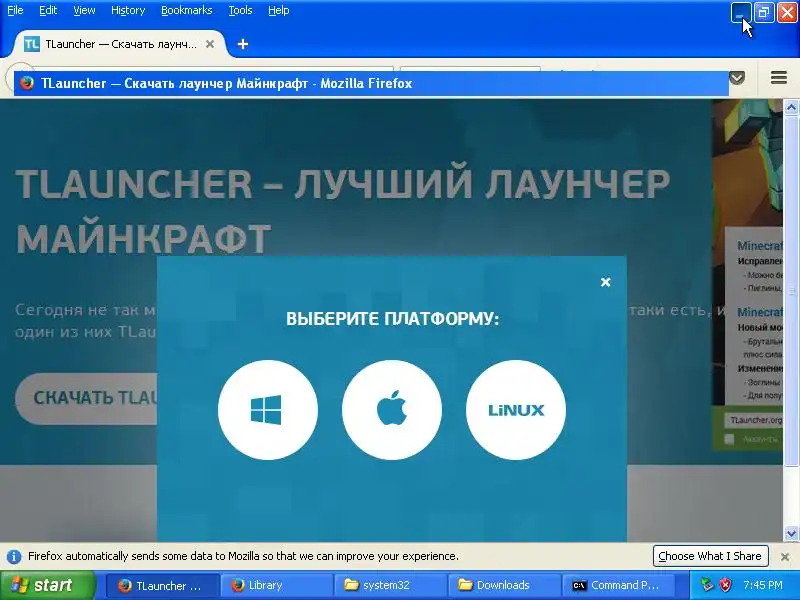Switch to Command Prompt in taskbar
The width and height of the screenshot is (800, 600).
pos(618,586)
